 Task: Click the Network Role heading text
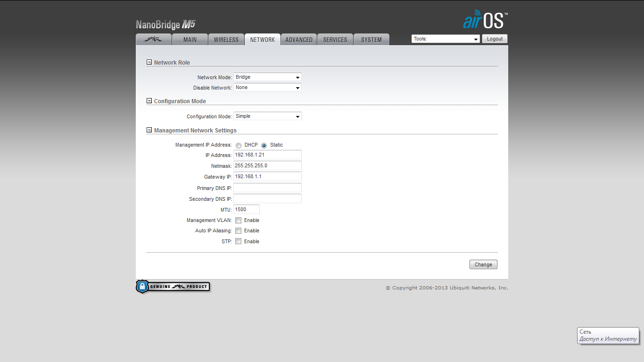[x=172, y=63]
